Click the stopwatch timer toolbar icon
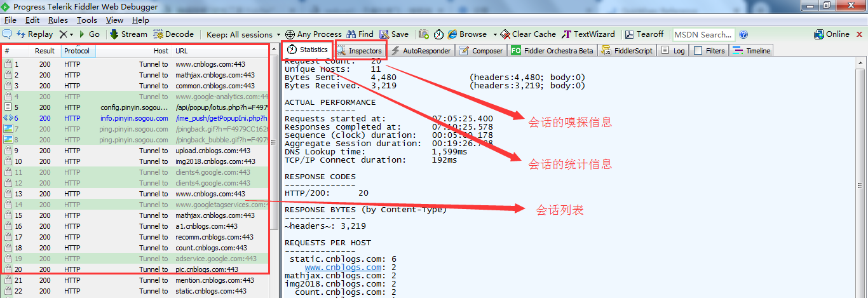868x298 pixels. click(x=439, y=34)
